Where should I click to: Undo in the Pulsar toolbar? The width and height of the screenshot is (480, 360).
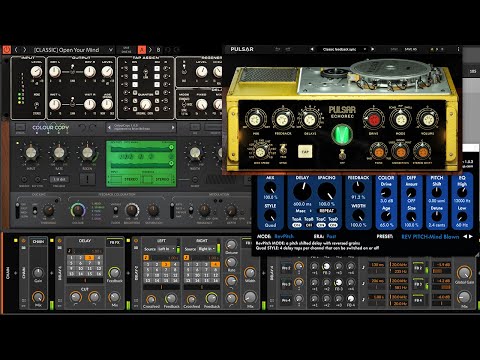tap(277, 49)
